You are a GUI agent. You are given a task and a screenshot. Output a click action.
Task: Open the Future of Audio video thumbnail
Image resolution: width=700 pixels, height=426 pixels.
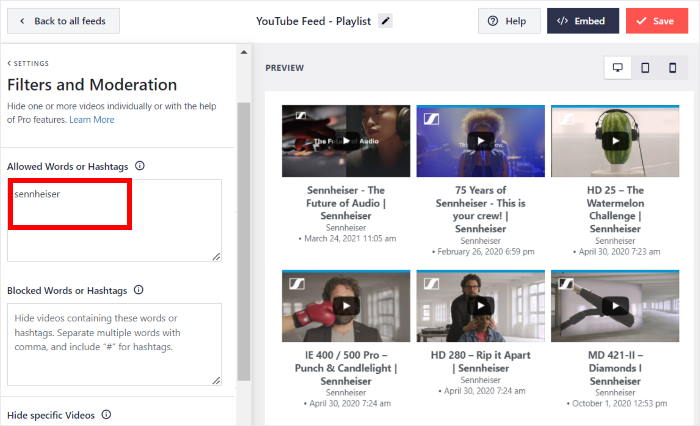point(346,141)
